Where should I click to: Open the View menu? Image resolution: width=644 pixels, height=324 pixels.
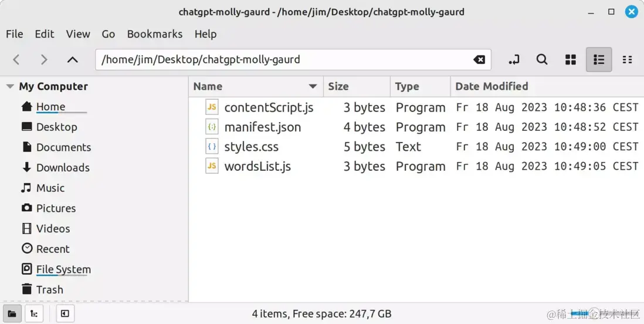[x=78, y=34]
